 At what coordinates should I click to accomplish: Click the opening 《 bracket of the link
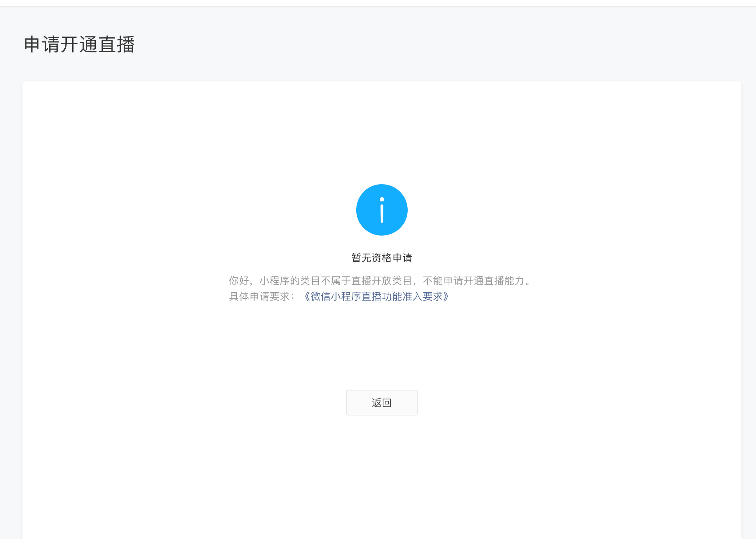[x=307, y=296]
